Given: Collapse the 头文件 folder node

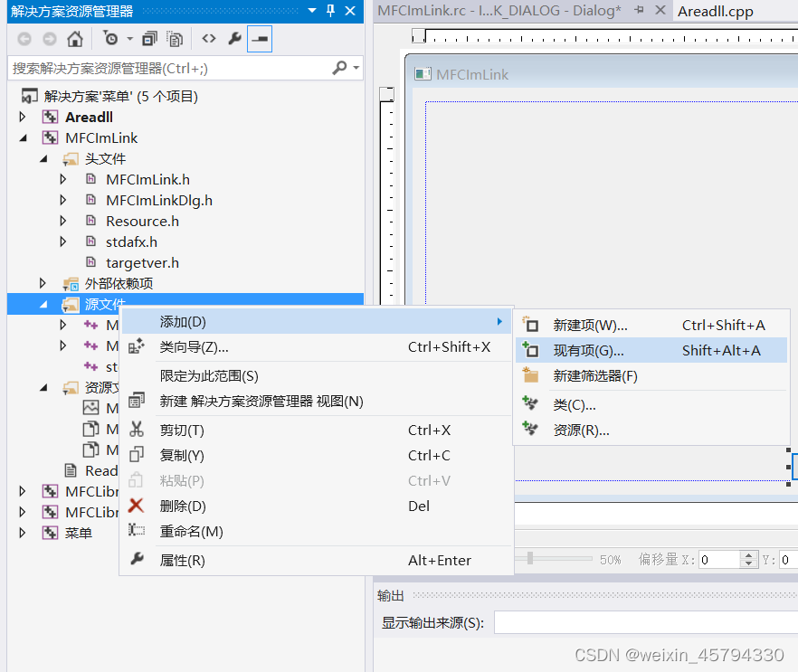Looking at the screenshot, I should pyautogui.click(x=43, y=158).
